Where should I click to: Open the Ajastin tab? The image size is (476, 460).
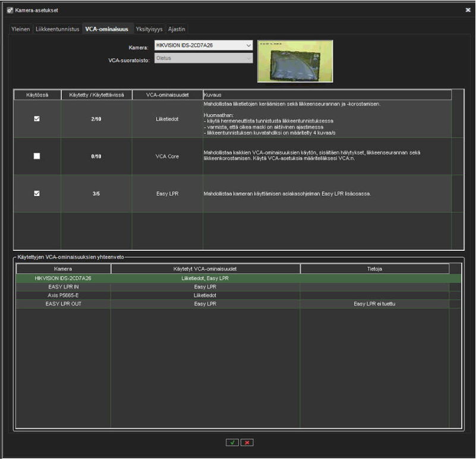pos(177,29)
